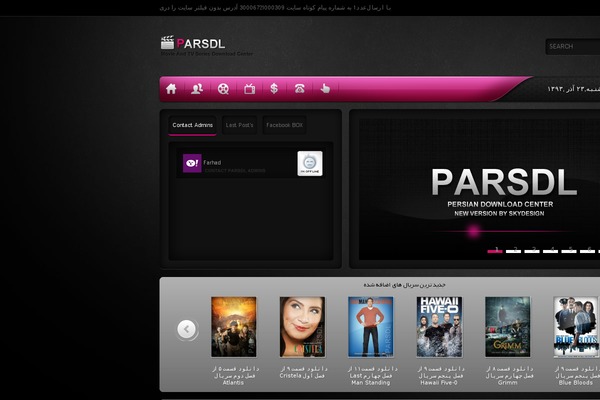
Task: Click the Blue Bloods caption link
Action: pos(577,376)
